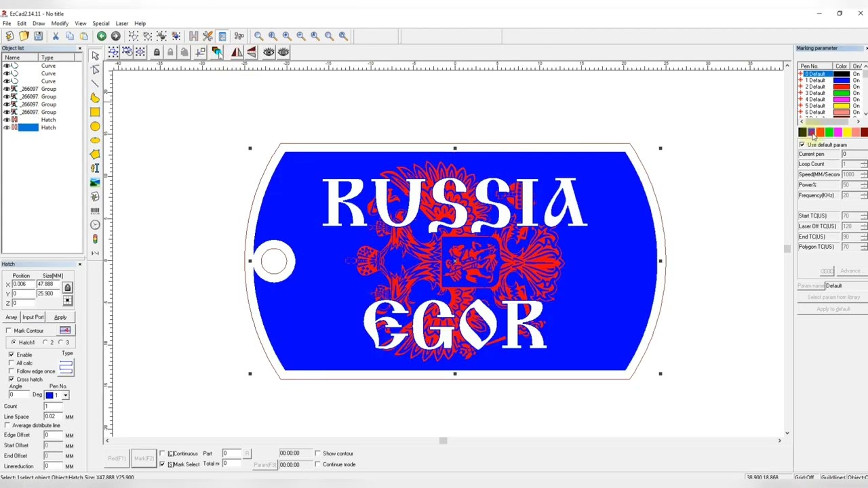Open the Draw menu
The image size is (868, 488).
pos(39,23)
